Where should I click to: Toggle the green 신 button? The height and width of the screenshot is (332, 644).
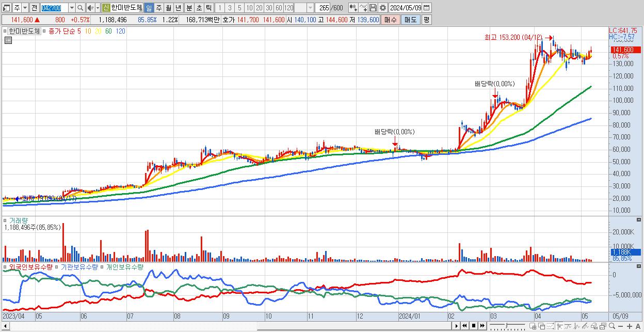(105, 8)
